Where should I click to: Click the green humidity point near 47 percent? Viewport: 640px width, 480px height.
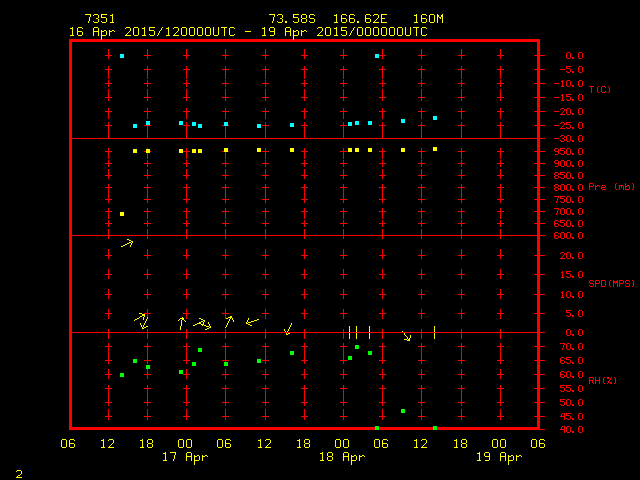[x=403, y=411]
